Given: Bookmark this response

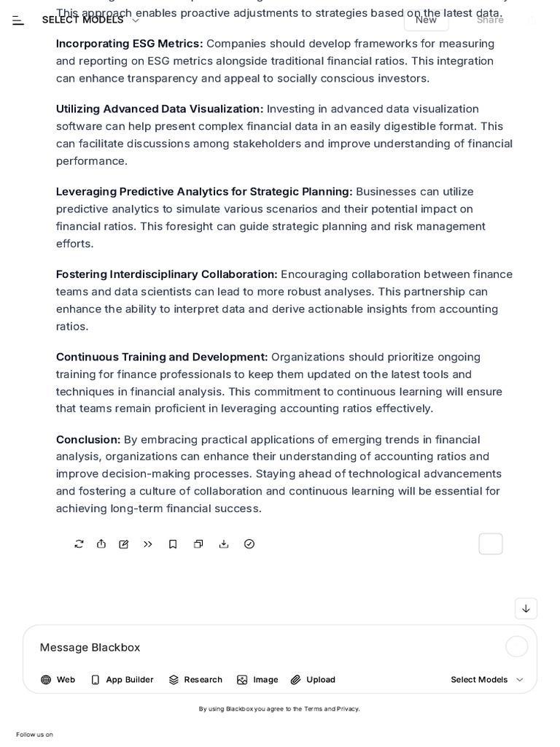Looking at the screenshot, I should pos(173,544).
